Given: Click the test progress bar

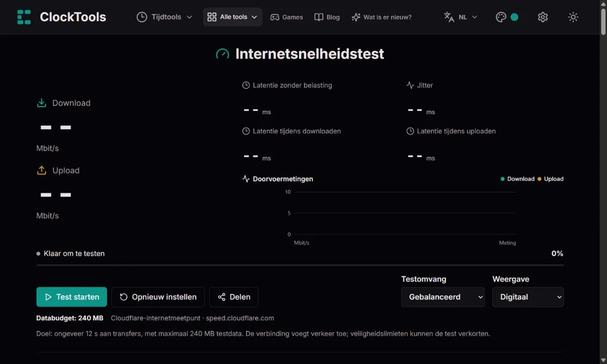Looking at the screenshot, I should tap(300, 265).
